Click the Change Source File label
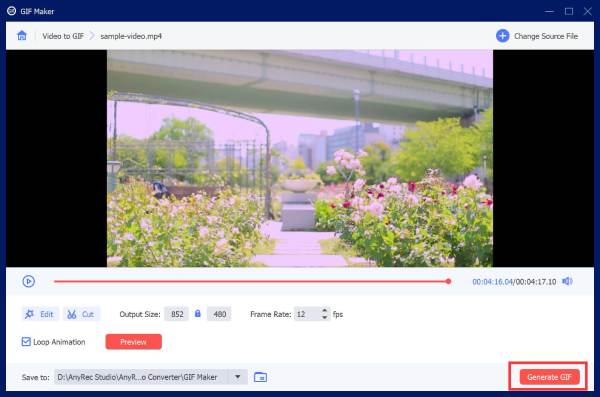The image size is (600, 397). tap(546, 36)
